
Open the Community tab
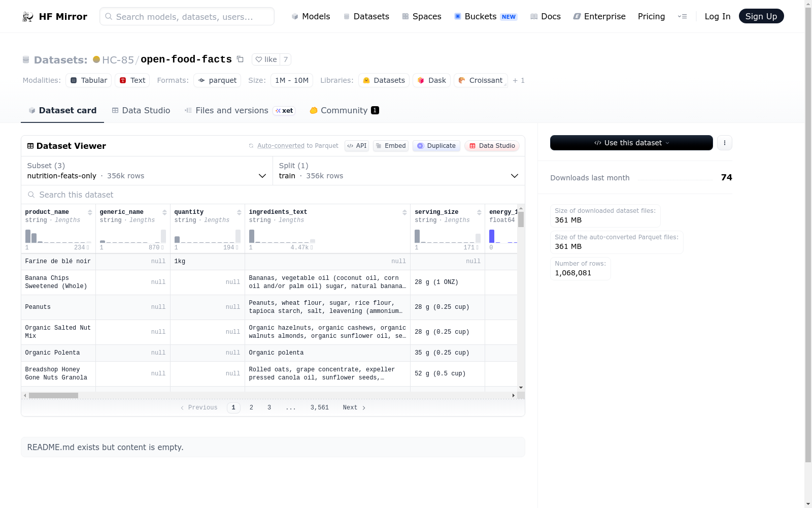pos(345,110)
